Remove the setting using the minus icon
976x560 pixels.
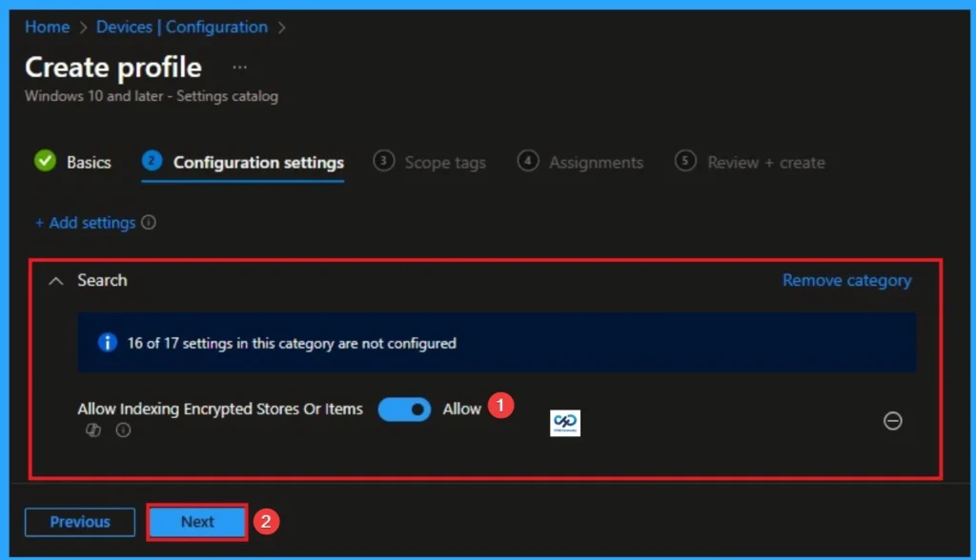tap(893, 421)
